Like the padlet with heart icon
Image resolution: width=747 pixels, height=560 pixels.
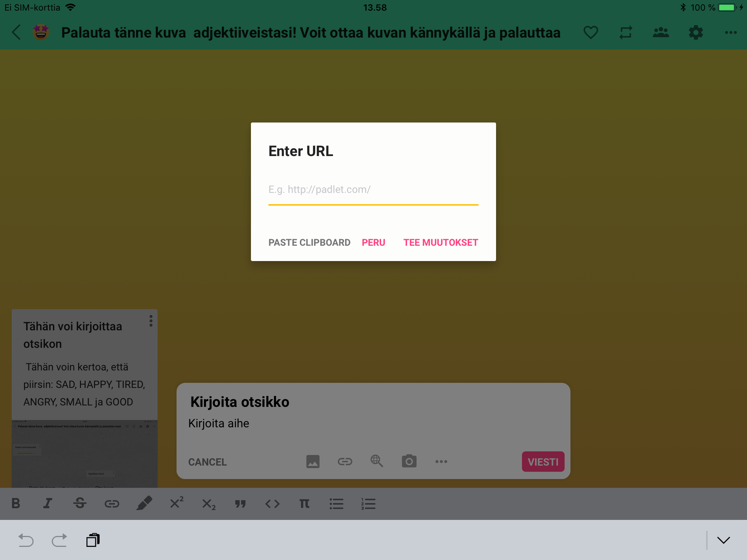point(591,32)
